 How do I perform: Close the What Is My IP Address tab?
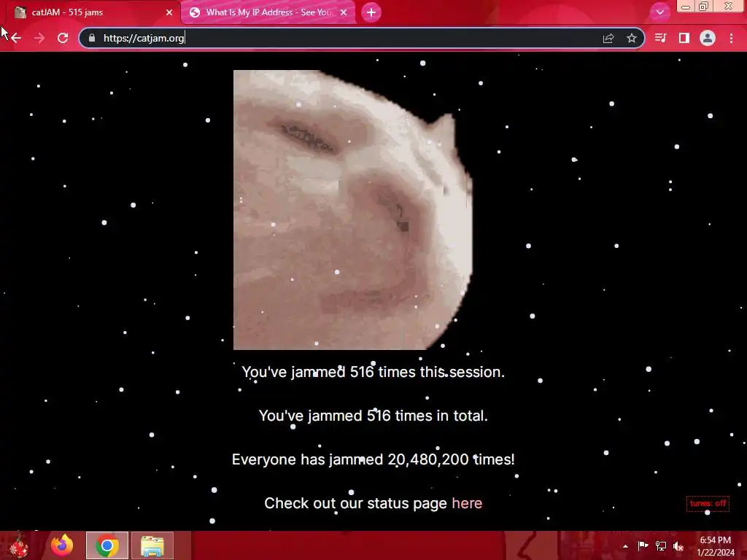tap(344, 12)
